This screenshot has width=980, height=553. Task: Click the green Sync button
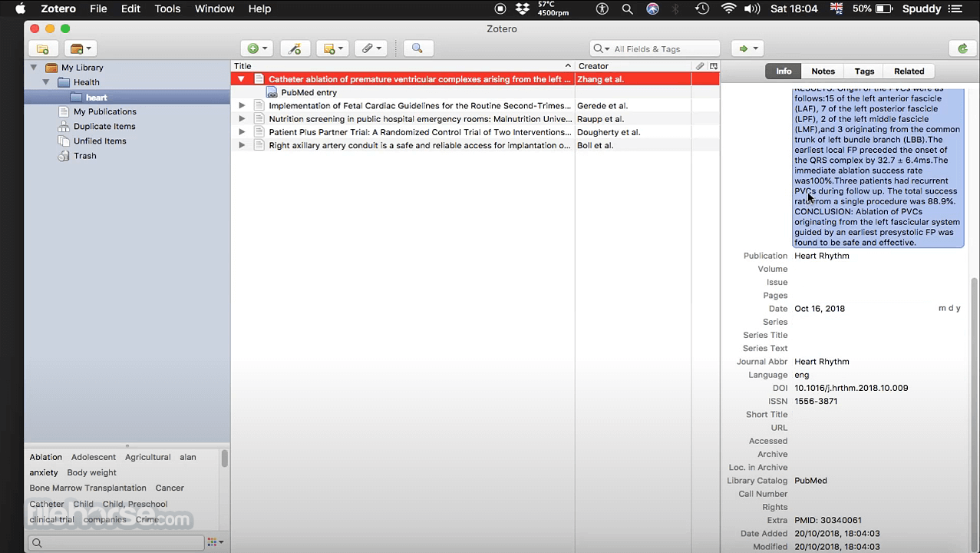962,48
